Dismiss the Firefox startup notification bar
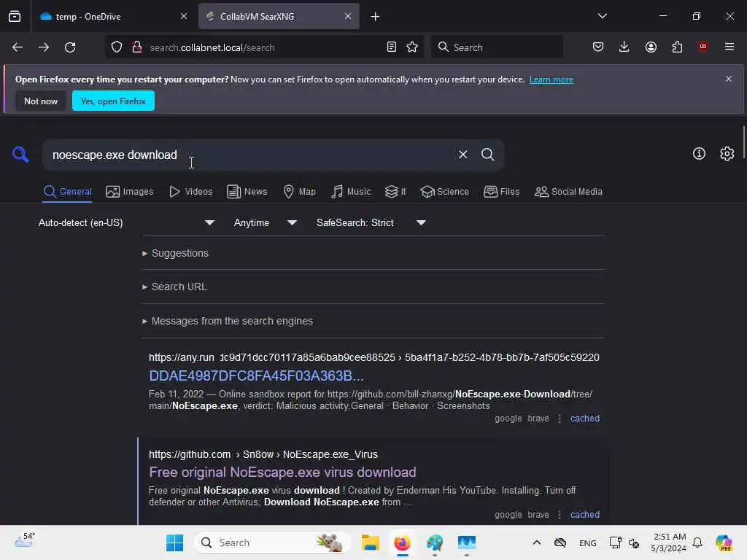747x560 pixels. click(x=729, y=79)
